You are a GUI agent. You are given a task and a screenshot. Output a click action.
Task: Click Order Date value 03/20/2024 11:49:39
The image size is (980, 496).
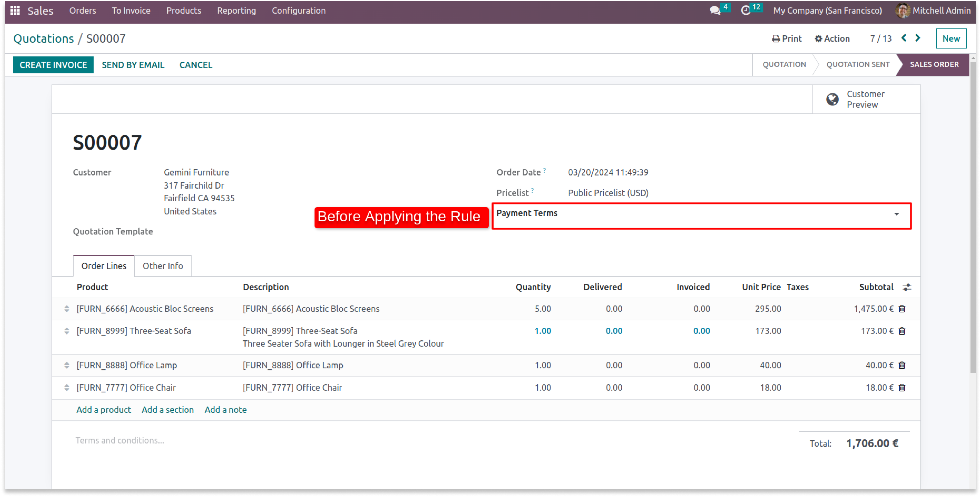608,172
